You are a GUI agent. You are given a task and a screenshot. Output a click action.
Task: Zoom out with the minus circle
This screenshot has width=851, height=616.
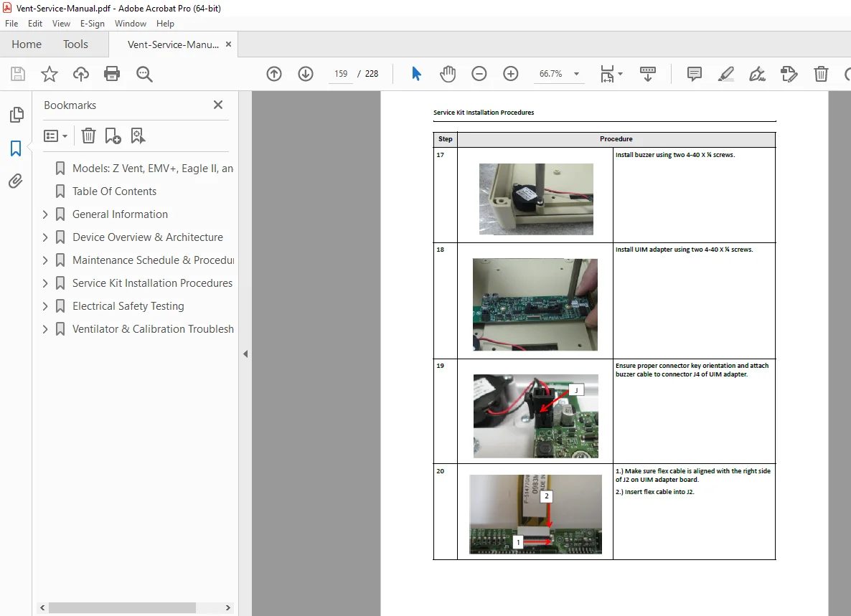[x=479, y=74]
